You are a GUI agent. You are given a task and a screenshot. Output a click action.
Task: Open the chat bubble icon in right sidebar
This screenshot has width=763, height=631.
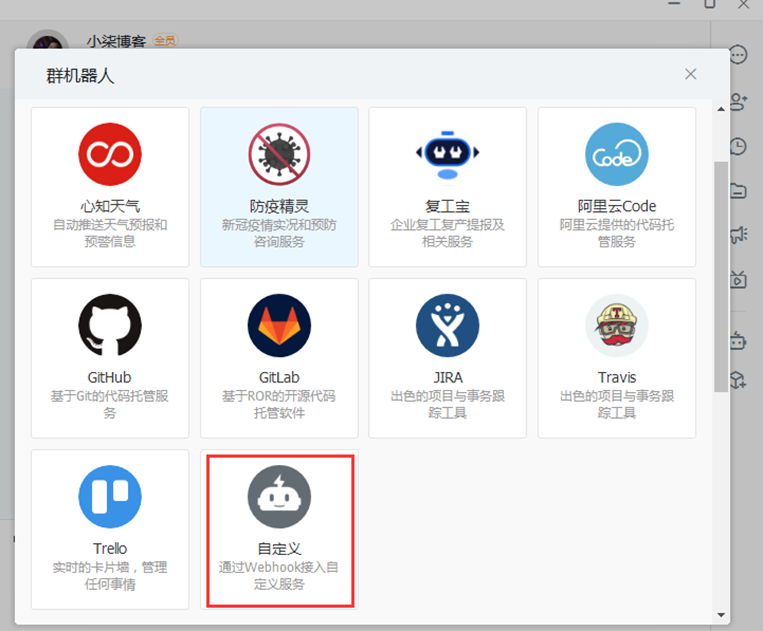coord(738,54)
